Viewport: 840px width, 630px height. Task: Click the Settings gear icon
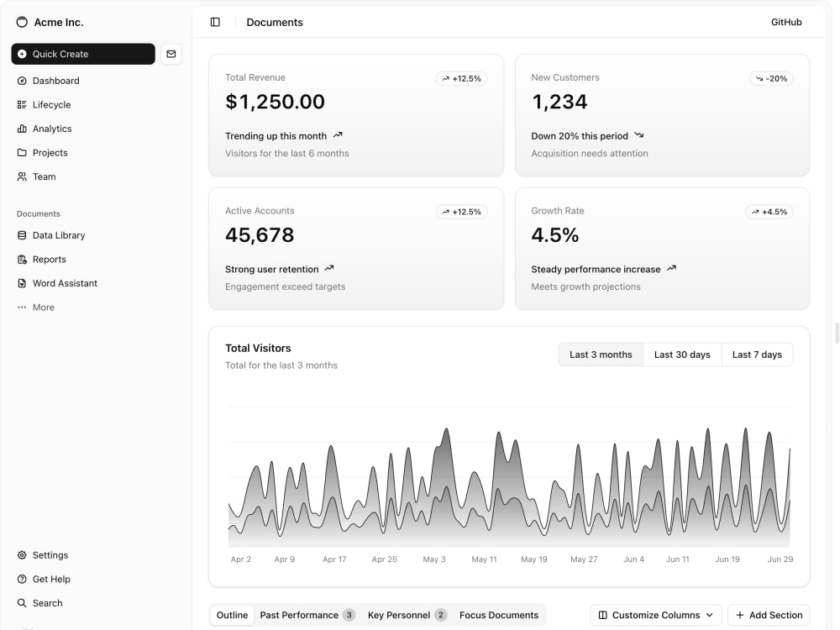(22, 555)
